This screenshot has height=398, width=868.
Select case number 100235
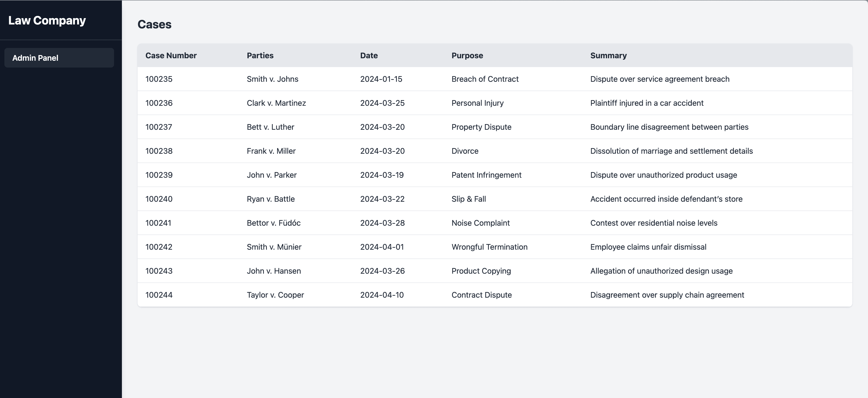[x=159, y=79]
